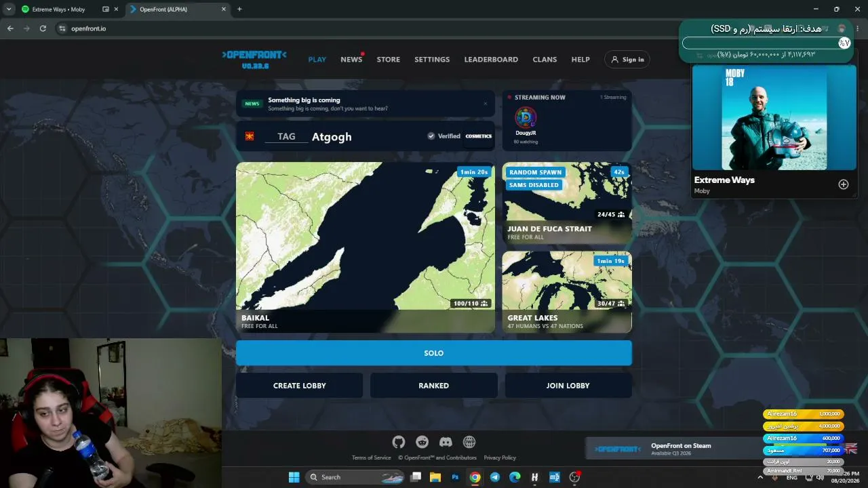
Task: Open Microsoft Edge from the taskbar
Action: tap(515, 477)
